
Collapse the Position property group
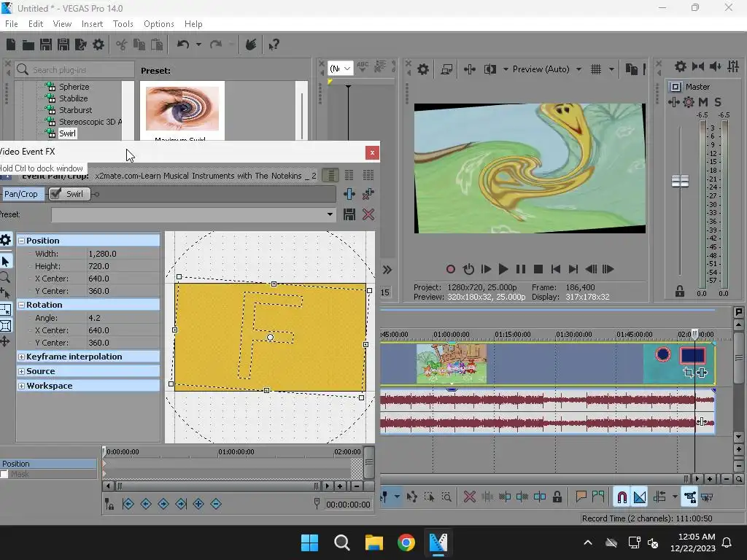(21, 241)
